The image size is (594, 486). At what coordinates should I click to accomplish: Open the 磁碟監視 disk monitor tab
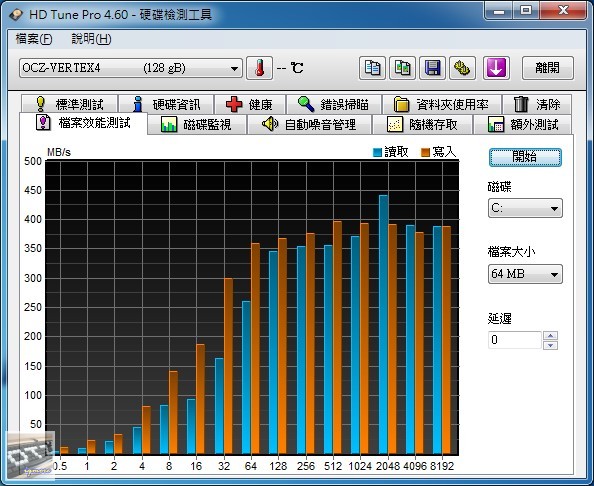coord(197,125)
